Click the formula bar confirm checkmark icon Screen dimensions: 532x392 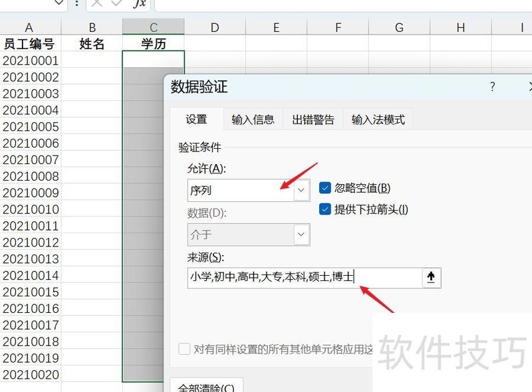click(x=117, y=3)
